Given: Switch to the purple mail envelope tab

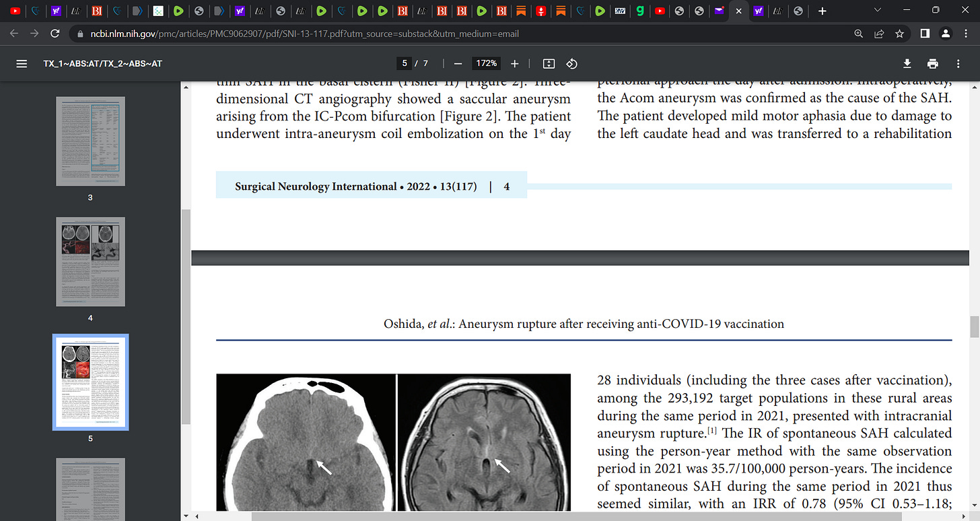Looking at the screenshot, I should [720, 11].
